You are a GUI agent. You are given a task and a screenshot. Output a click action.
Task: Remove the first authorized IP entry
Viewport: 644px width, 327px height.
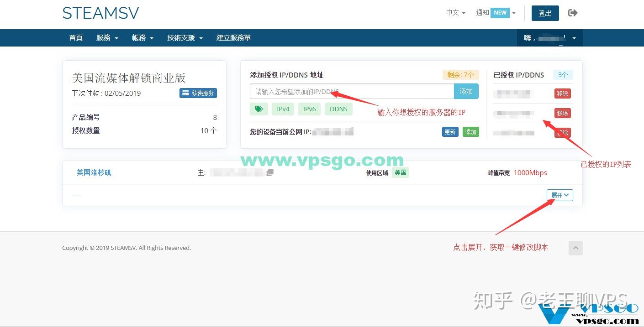563,93
